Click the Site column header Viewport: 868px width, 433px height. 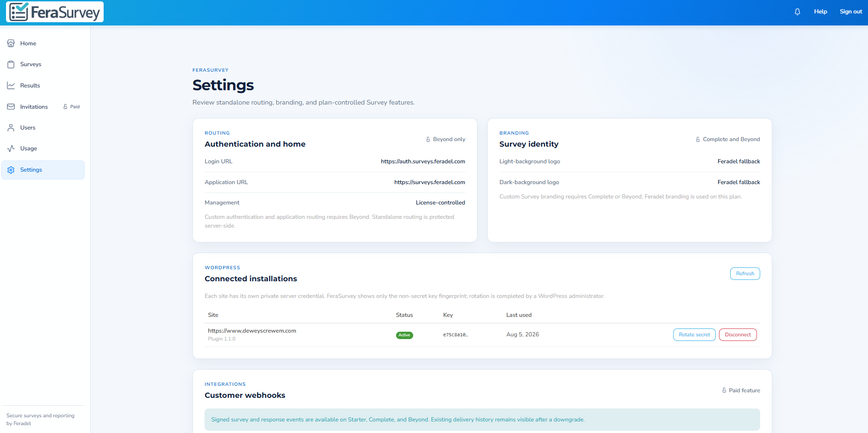pos(213,315)
